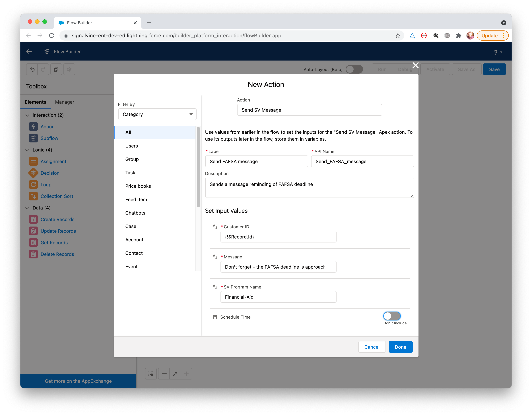Select the Feed Item category
The image size is (532, 415).
point(155,199)
